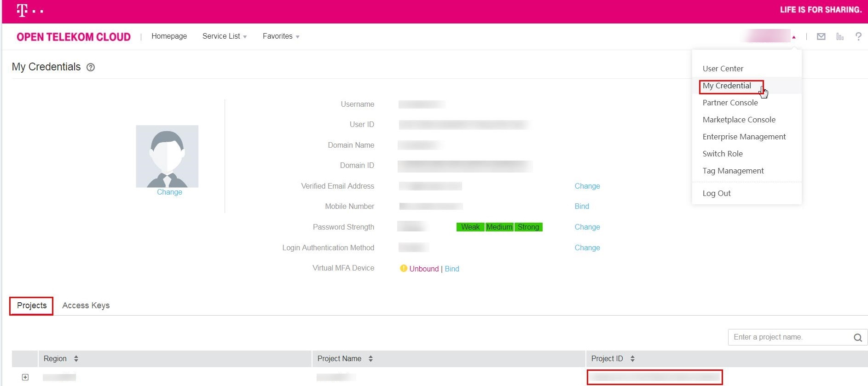Change the Login Authentication Method
The width and height of the screenshot is (868, 386).
[x=587, y=248]
